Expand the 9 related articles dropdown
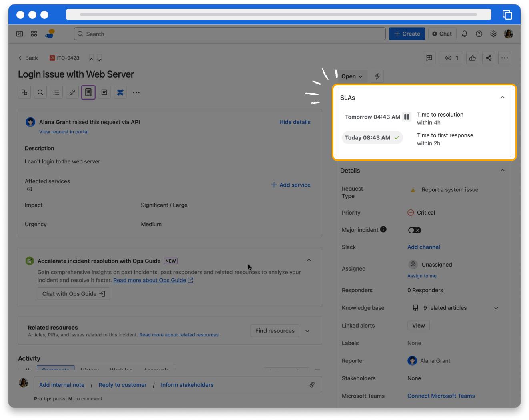 tap(496, 308)
